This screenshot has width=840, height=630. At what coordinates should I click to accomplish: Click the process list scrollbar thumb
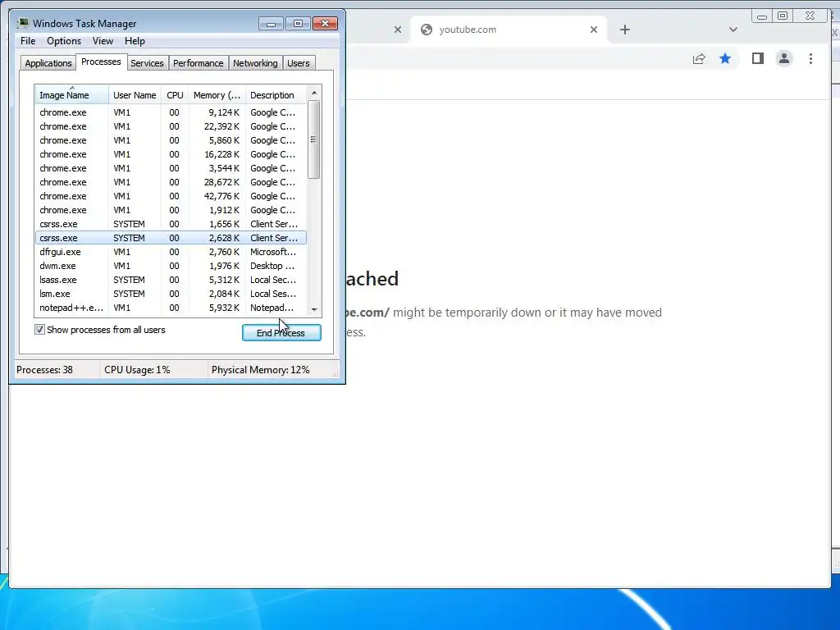[x=314, y=139]
